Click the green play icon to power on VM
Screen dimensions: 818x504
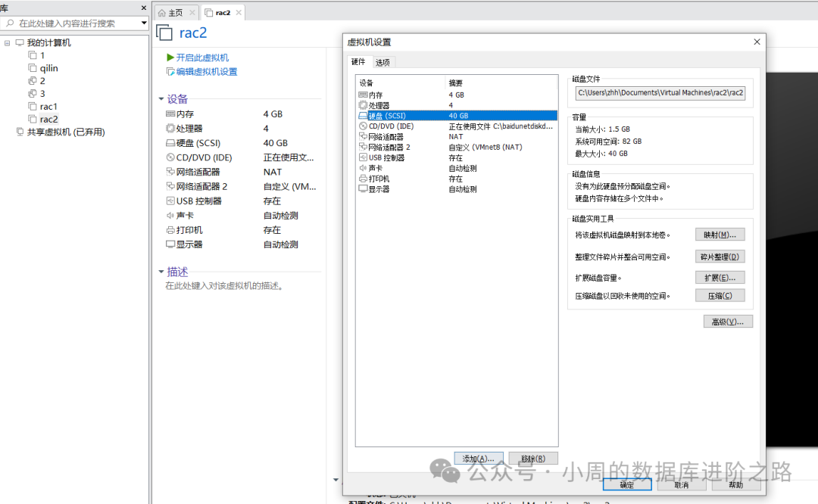tap(170, 58)
